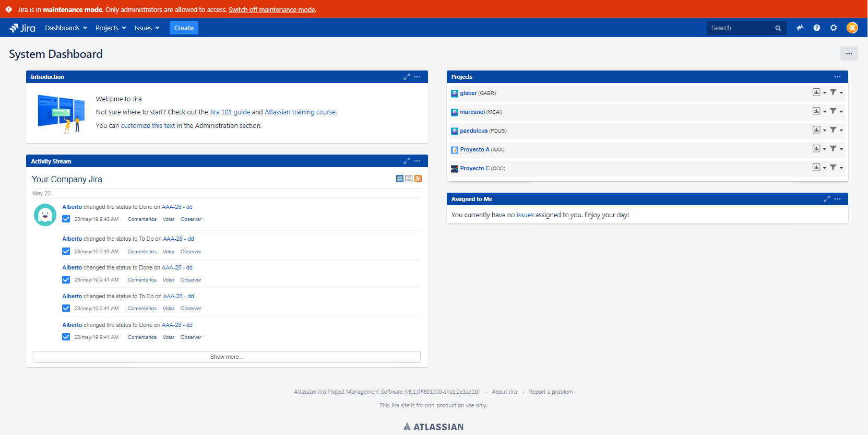Image resolution: width=868 pixels, height=435 pixels.
Task: Click the first Votar link in the activity stream
Action: 169,219
